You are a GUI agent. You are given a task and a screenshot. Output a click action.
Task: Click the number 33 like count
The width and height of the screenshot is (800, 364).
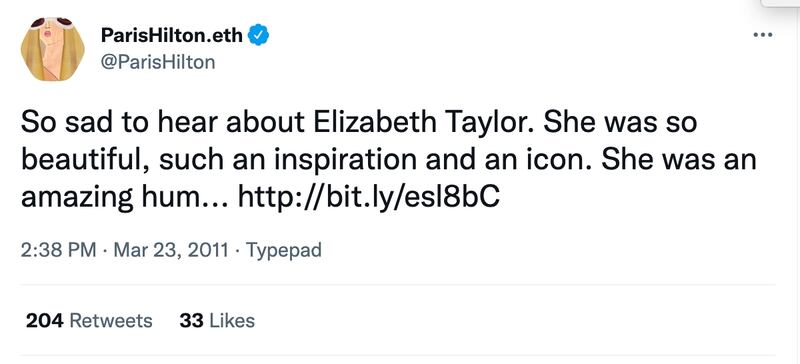(x=191, y=321)
